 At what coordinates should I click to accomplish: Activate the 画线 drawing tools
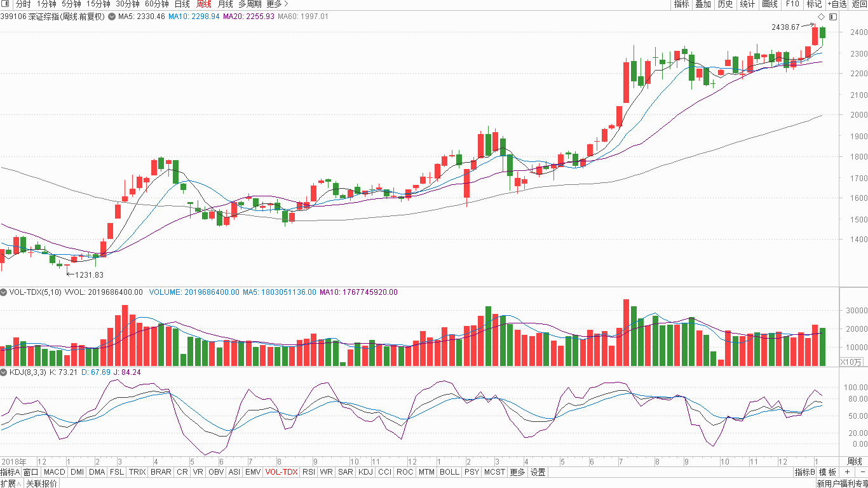pyautogui.click(x=770, y=4)
